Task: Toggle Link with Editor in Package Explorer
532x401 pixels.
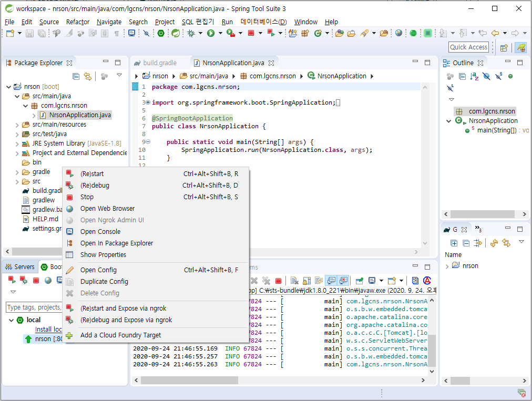Action: click(x=88, y=76)
